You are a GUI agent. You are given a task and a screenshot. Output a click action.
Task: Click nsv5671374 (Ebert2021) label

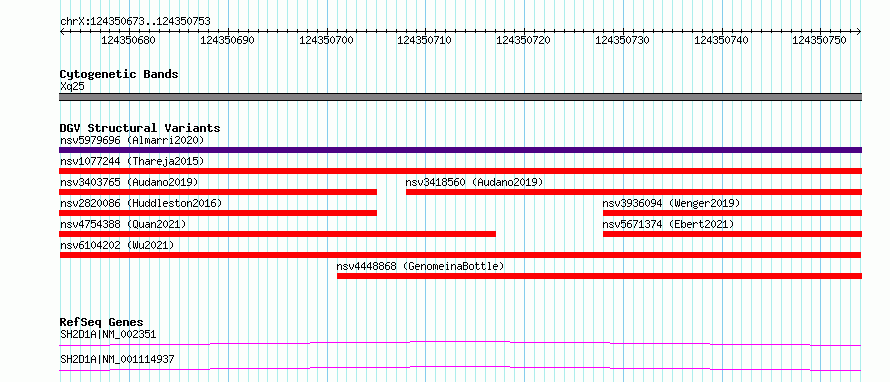pyautogui.click(x=668, y=224)
